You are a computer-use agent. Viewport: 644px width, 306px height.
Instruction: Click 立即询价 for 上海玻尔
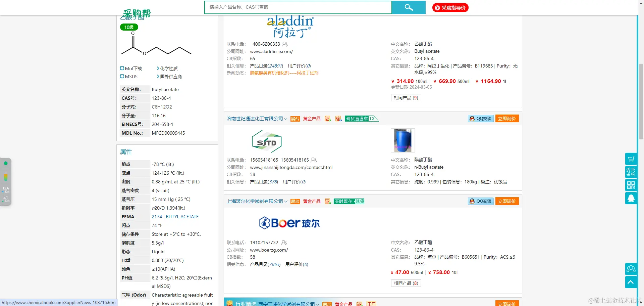click(x=507, y=201)
